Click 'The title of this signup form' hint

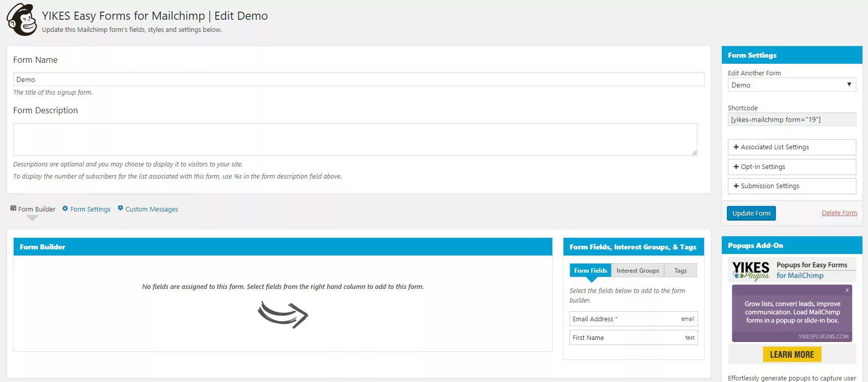[53, 92]
